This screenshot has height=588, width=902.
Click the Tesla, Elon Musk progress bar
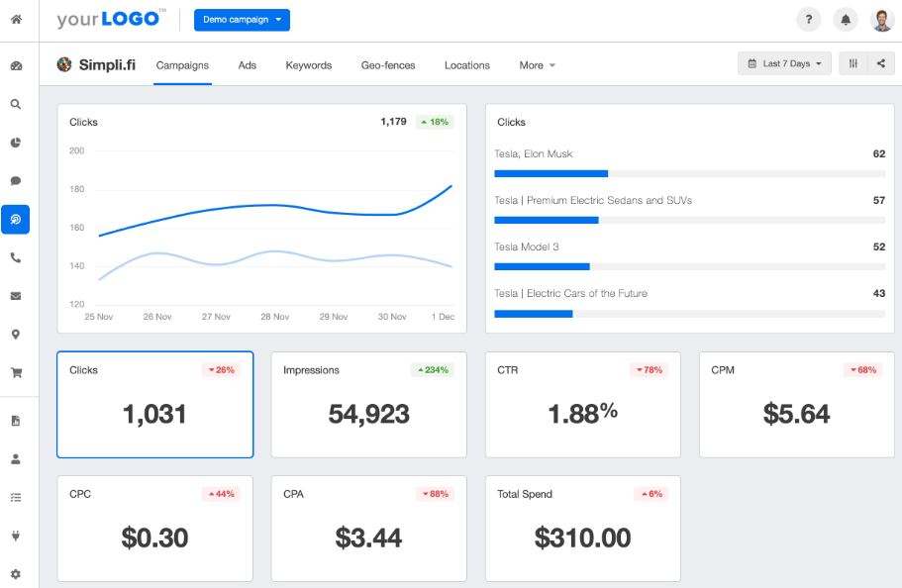tap(690, 174)
